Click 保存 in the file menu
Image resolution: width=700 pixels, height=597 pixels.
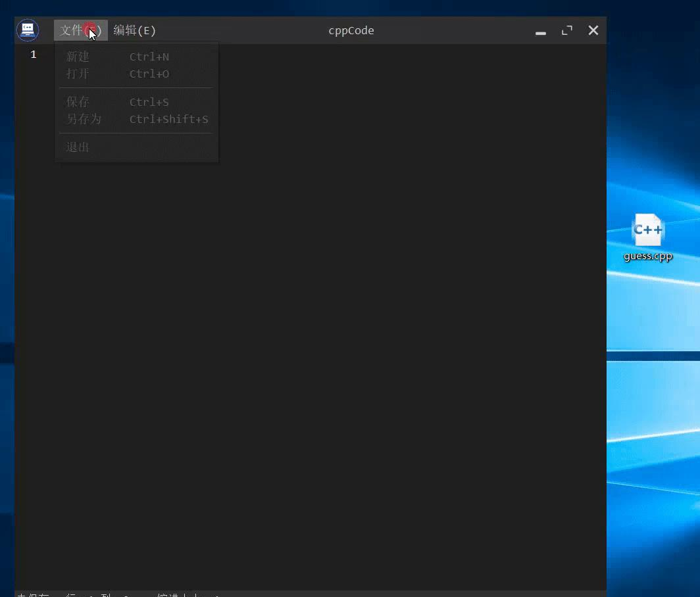(78, 102)
